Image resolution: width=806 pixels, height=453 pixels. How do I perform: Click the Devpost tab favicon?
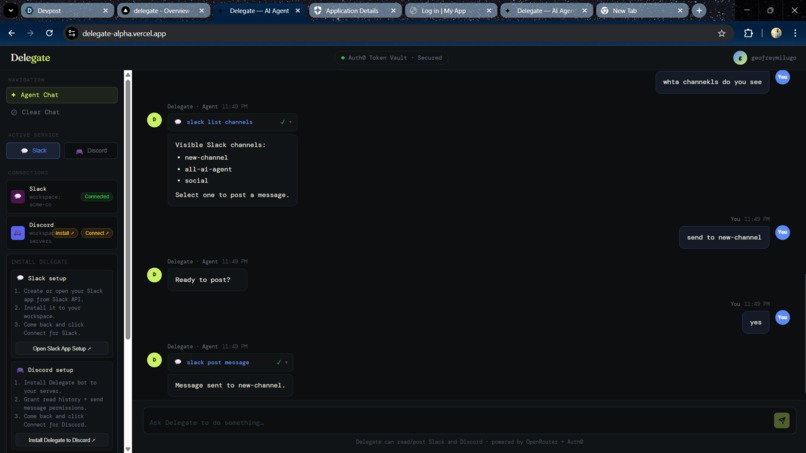click(29, 10)
